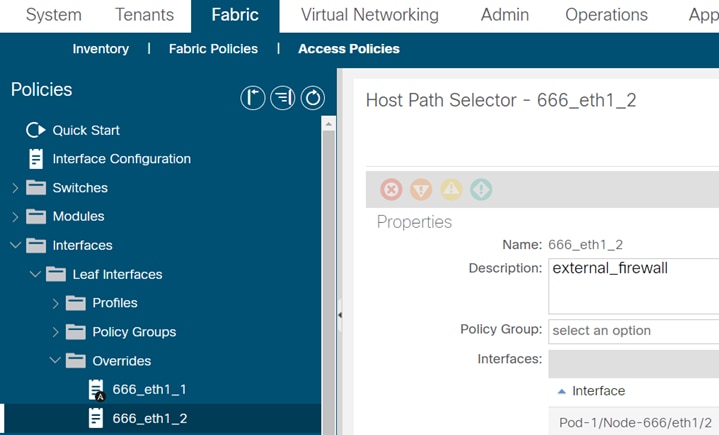Screen dimensions: 719x435
Task: Click the Quick Start arrow icon
Action: [36, 130]
